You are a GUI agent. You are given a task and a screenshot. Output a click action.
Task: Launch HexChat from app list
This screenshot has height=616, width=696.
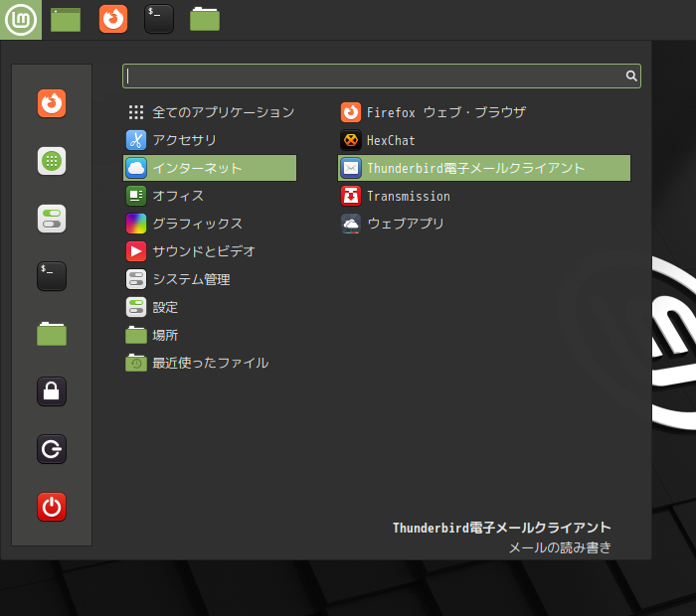point(484,140)
